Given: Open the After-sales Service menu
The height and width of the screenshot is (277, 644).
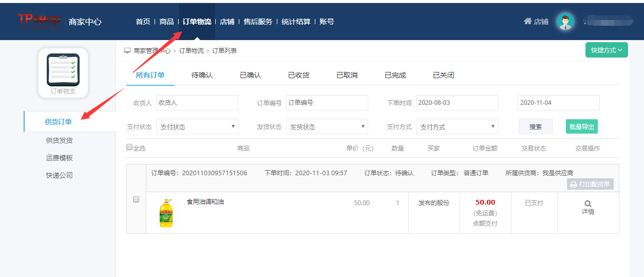Looking at the screenshot, I should (x=258, y=22).
